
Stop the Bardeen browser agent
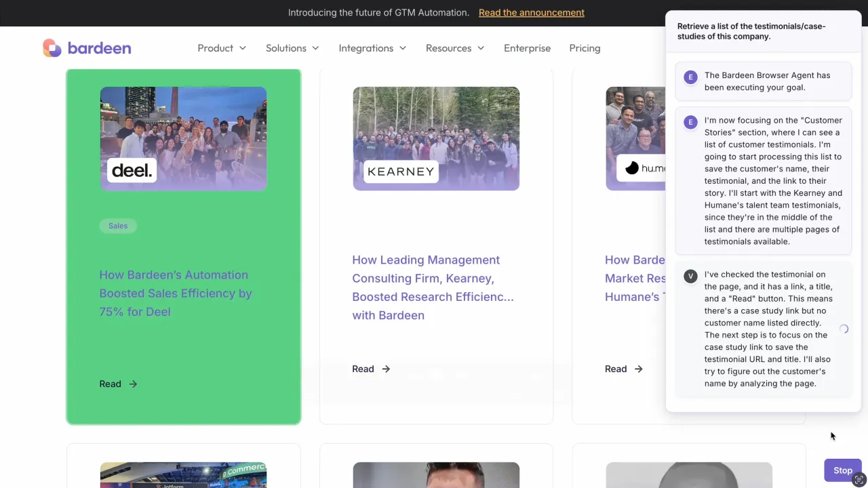coord(843,470)
